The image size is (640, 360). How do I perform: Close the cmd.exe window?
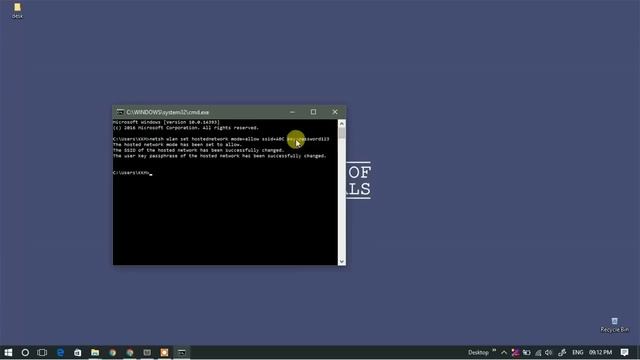pyautogui.click(x=335, y=112)
